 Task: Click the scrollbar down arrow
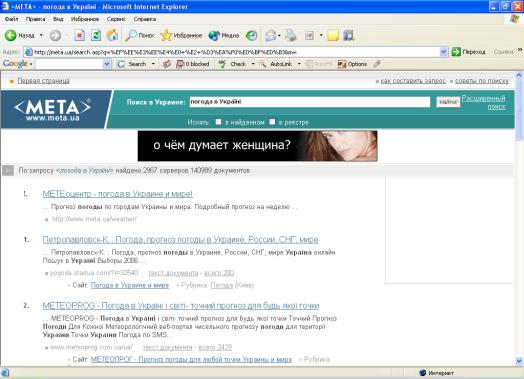[519, 361]
